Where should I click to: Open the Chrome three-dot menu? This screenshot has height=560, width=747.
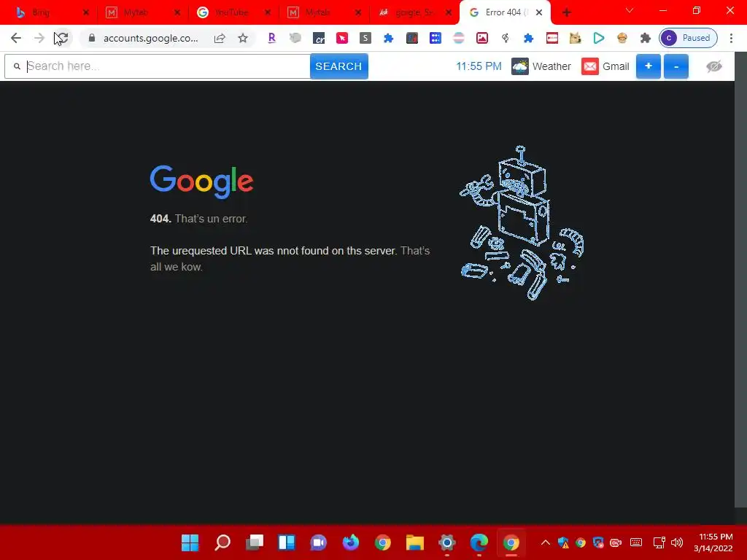731,38
